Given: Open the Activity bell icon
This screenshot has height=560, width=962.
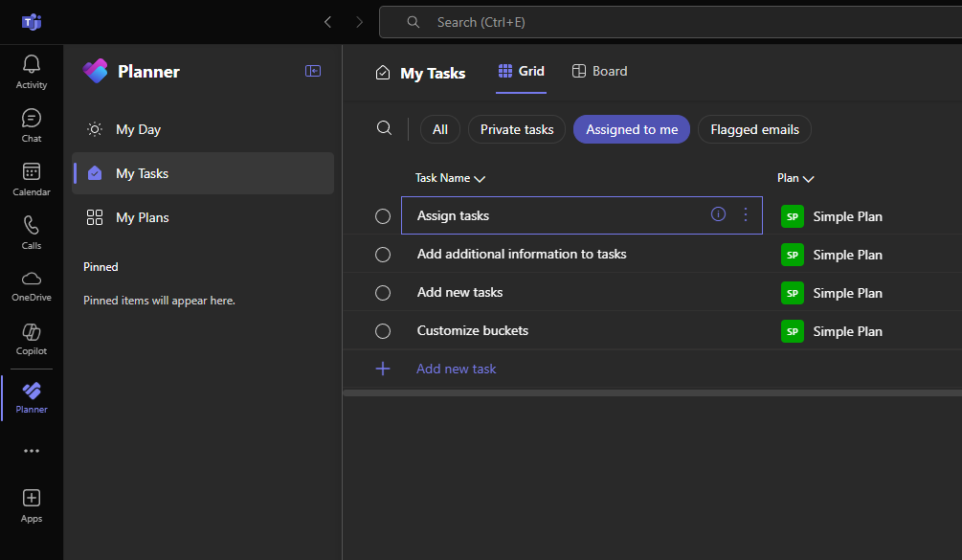Looking at the screenshot, I should 32,71.
